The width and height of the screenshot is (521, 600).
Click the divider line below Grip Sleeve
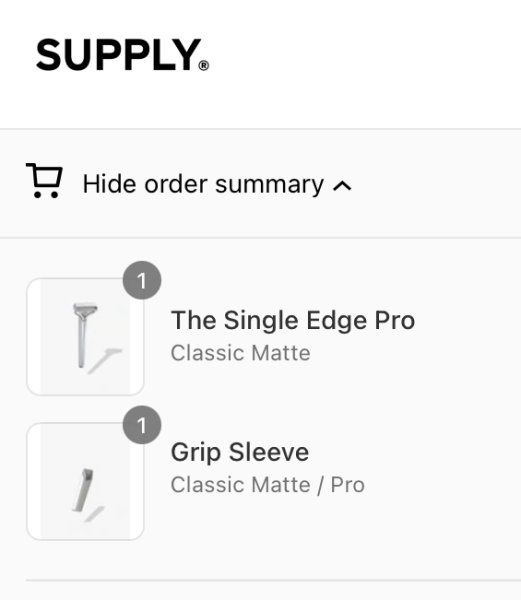click(274, 580)
